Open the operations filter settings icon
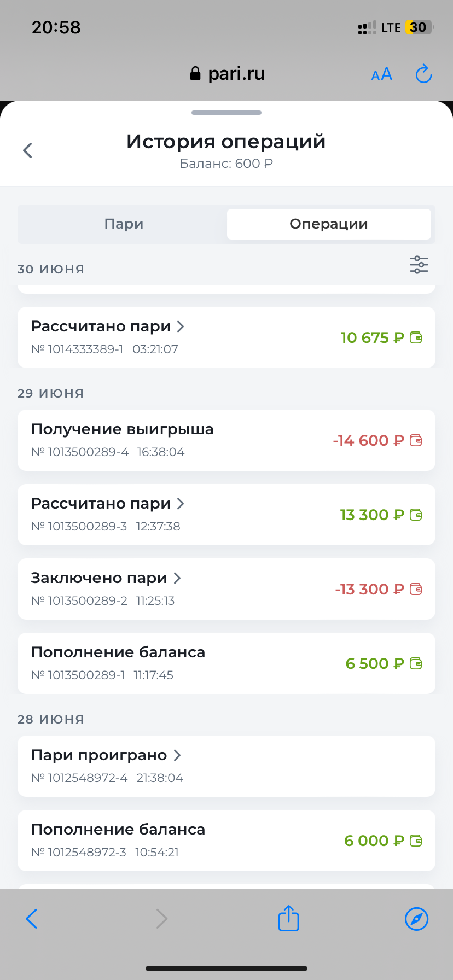This screenshot has height=980, width=453. click(x=419, y=265)
